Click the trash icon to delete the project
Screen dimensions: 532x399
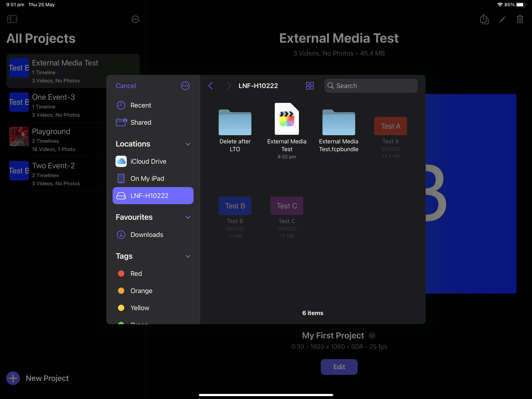click(520, 19)
